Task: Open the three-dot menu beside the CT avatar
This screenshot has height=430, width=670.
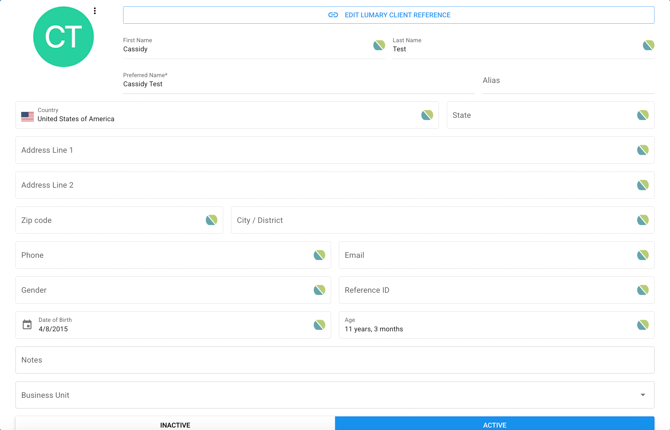Action: coord(95,11)
